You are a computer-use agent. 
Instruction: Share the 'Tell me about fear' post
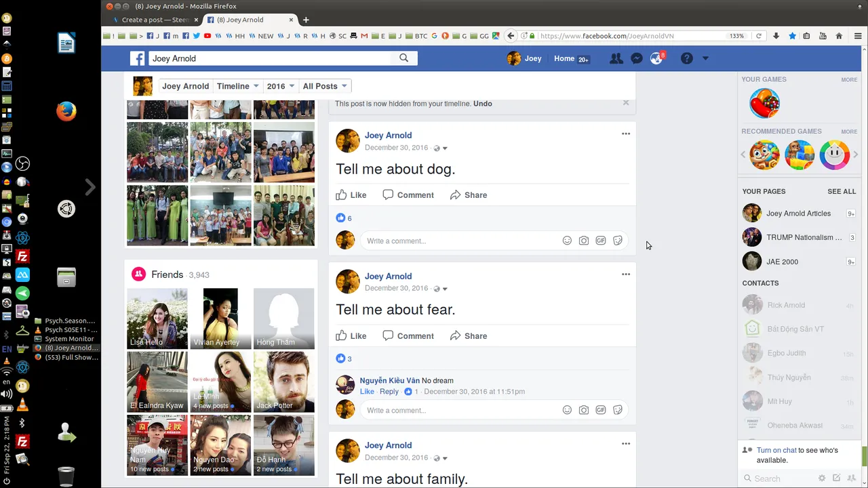tap(469, 336)
